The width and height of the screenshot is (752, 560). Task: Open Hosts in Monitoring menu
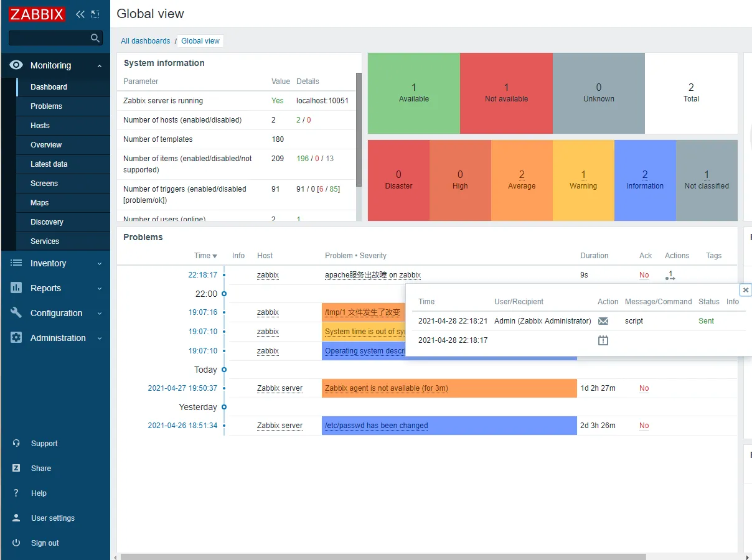pos(63,126)
